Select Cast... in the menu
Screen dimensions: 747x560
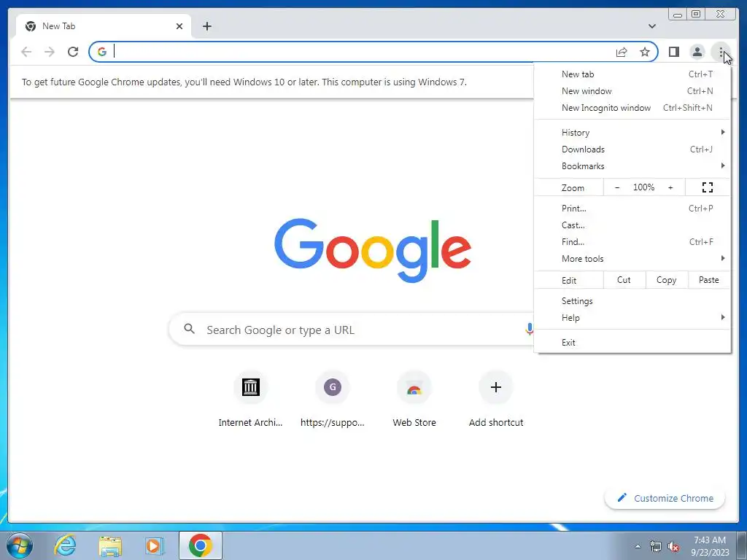pos(632,225)
